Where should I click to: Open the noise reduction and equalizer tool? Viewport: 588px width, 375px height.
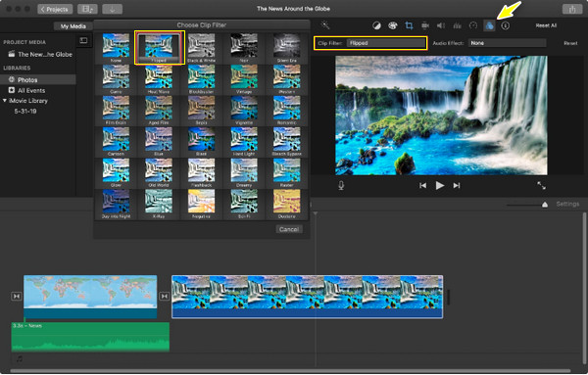point(457,25)
